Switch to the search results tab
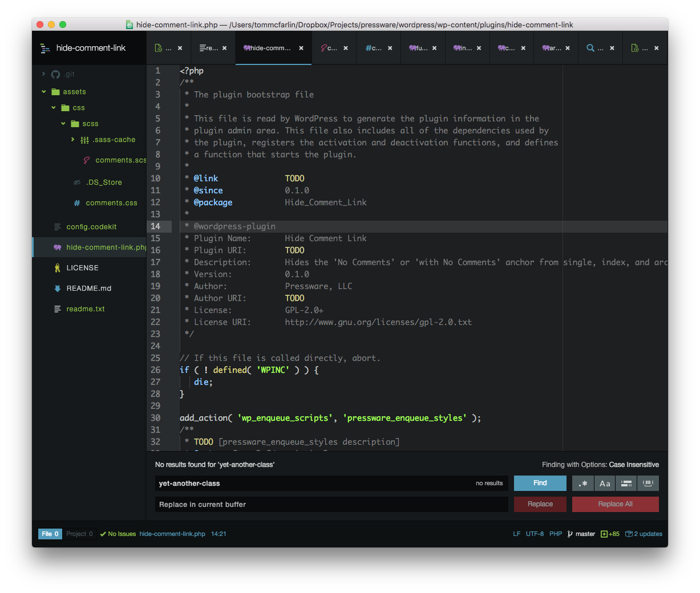Viewport: 700px width, 593px height. [594, 48]
